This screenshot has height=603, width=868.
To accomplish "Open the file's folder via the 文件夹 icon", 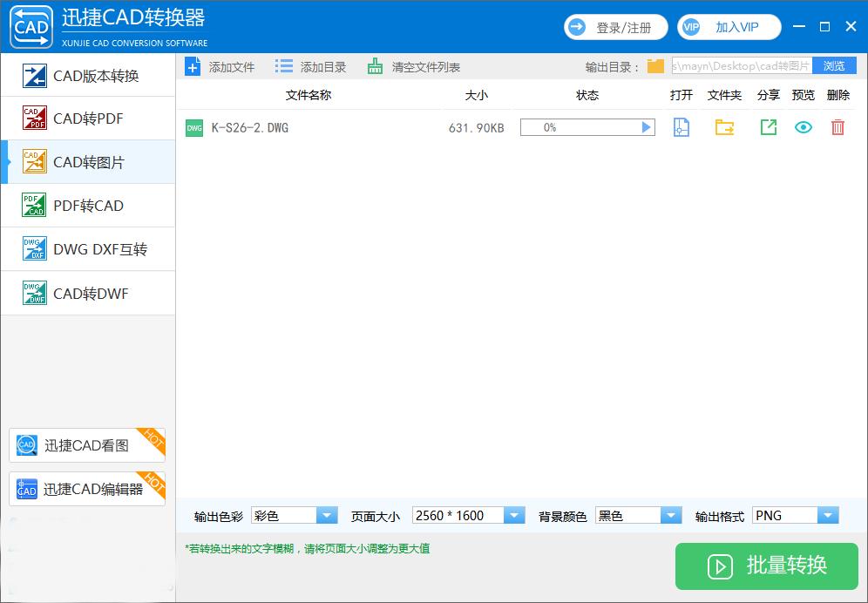I will (x=724, y=127).
